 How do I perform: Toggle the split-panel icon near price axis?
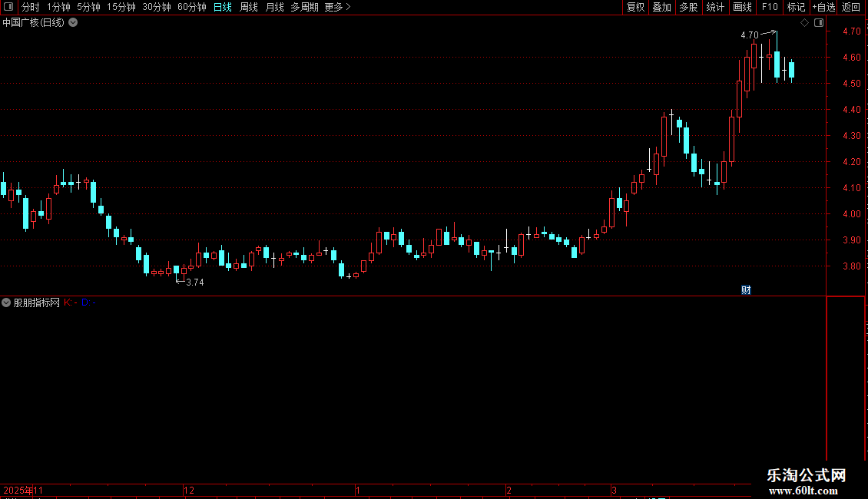coord(819,23)
